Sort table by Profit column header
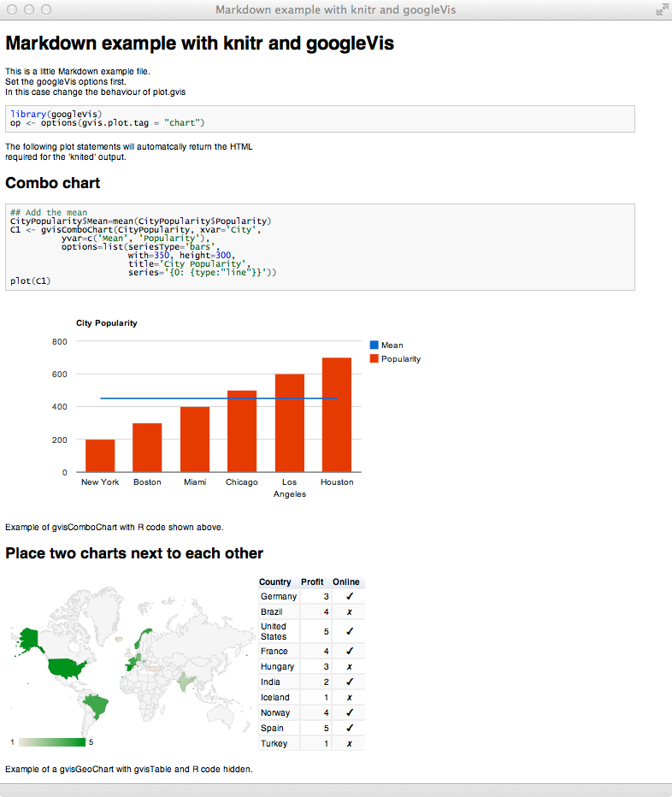The height and width of the screenshot is (797, 672). (312, 582)
